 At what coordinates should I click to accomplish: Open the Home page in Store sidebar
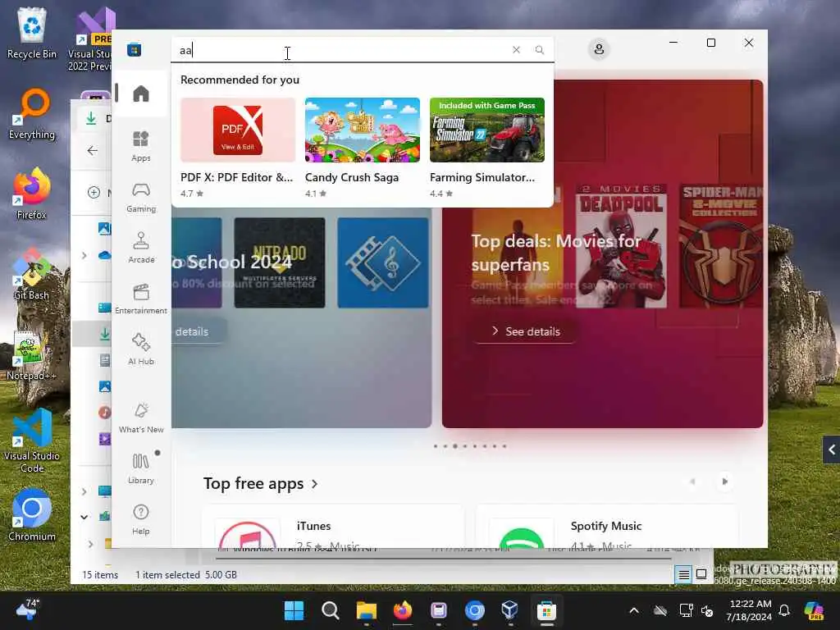point(141,94)
